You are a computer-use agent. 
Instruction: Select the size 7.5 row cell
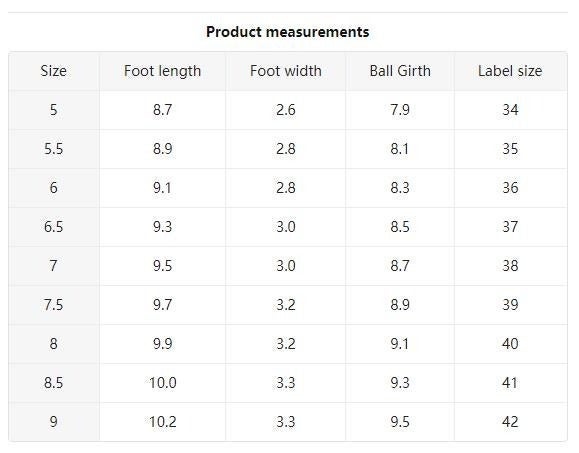click(x=54, y=305)
